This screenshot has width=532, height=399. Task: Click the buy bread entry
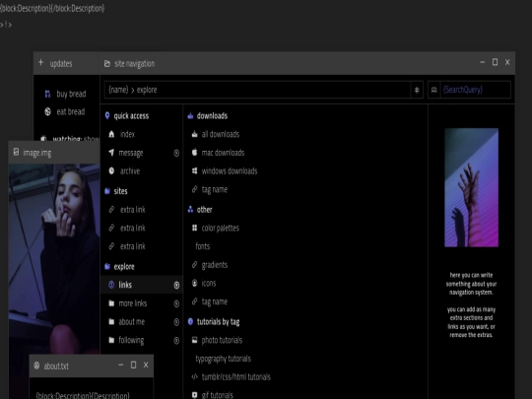(71, 94)
